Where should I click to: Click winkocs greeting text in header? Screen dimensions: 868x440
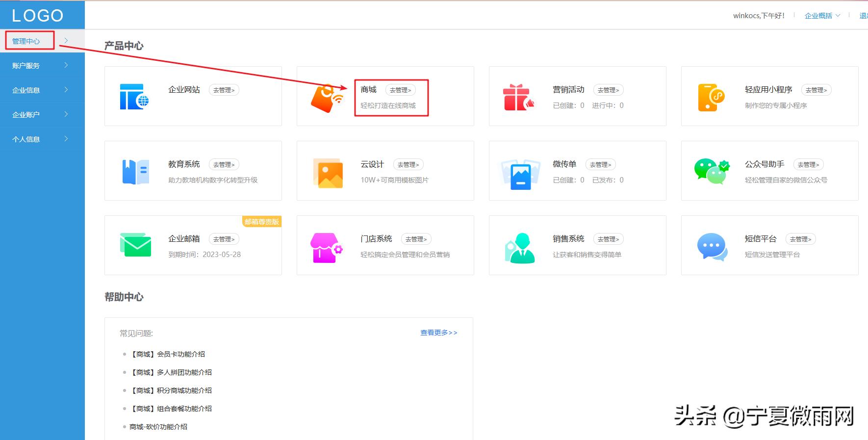[759, 16]
